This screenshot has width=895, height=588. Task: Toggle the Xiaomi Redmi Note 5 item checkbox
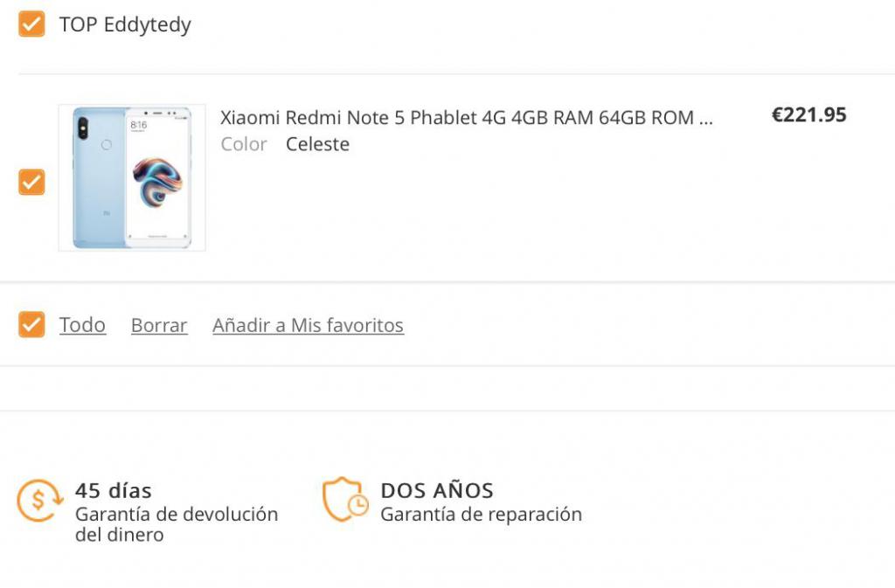pyautogui.click(x=31, y=182)
